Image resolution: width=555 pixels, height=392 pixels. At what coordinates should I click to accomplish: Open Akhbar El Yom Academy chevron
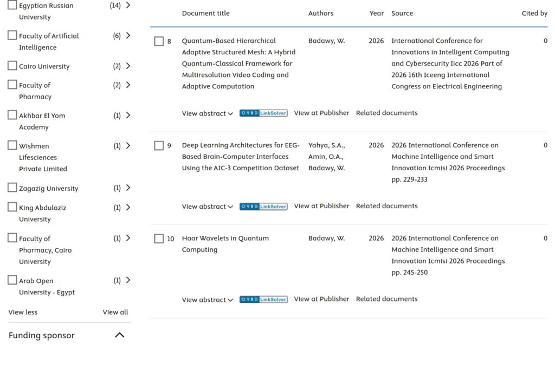(x=128, y=115)
